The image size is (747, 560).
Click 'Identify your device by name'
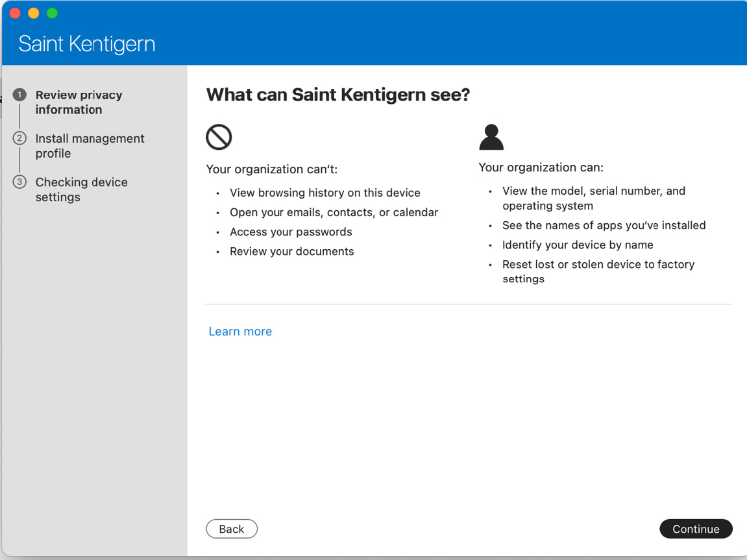tap(578, 245)
